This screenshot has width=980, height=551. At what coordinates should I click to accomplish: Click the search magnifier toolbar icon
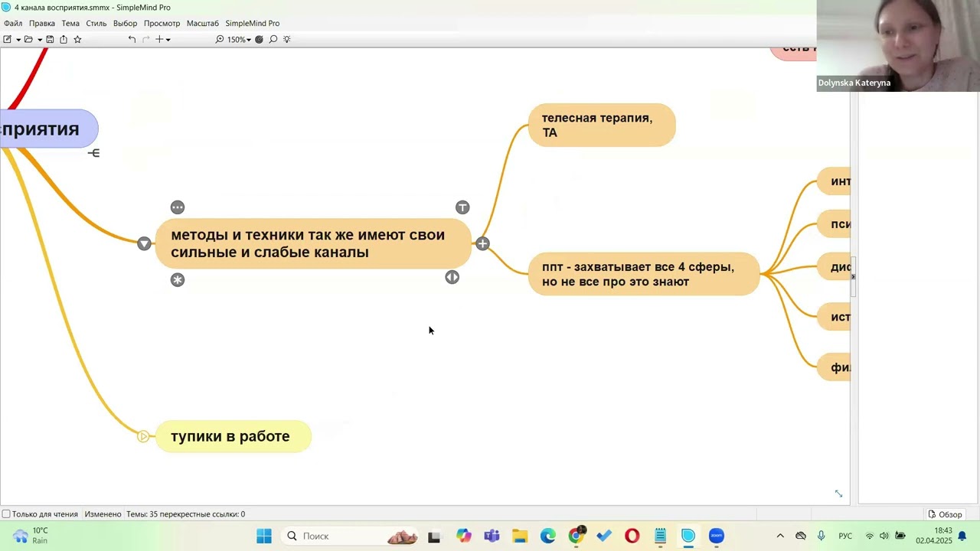(x=273, y=39)
